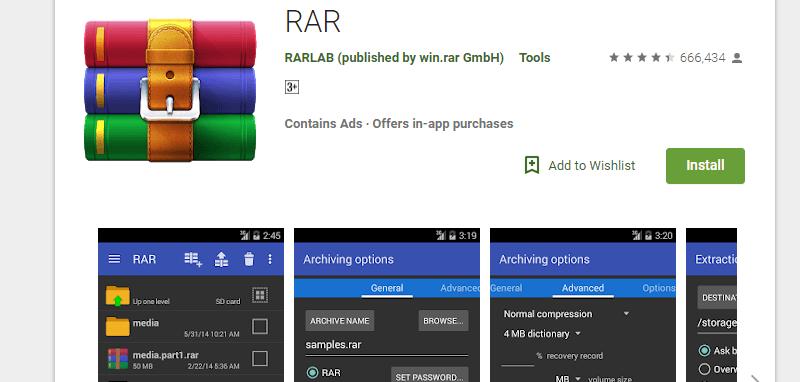
Task: Select the Ask before overwrite radio button
Action: [704, 350]
